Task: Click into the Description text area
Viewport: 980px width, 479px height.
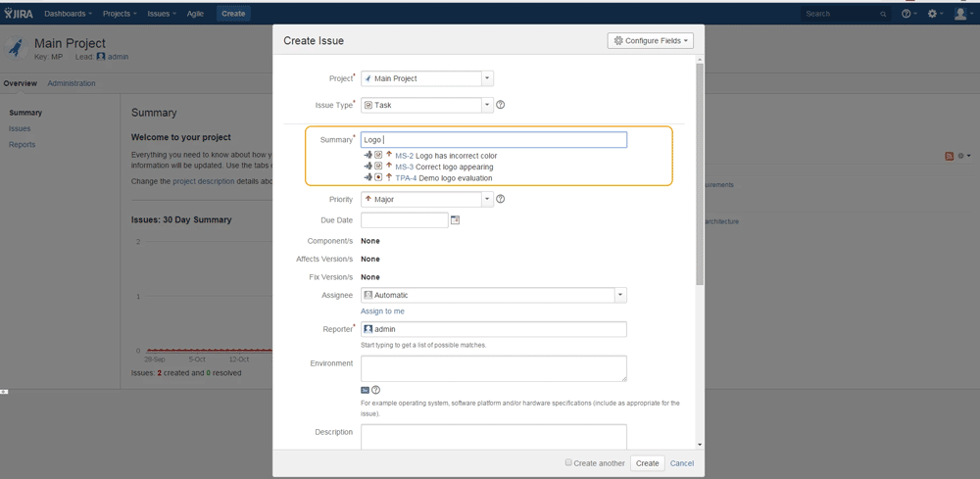Action: pyautogui.click(x=494, y=436)
